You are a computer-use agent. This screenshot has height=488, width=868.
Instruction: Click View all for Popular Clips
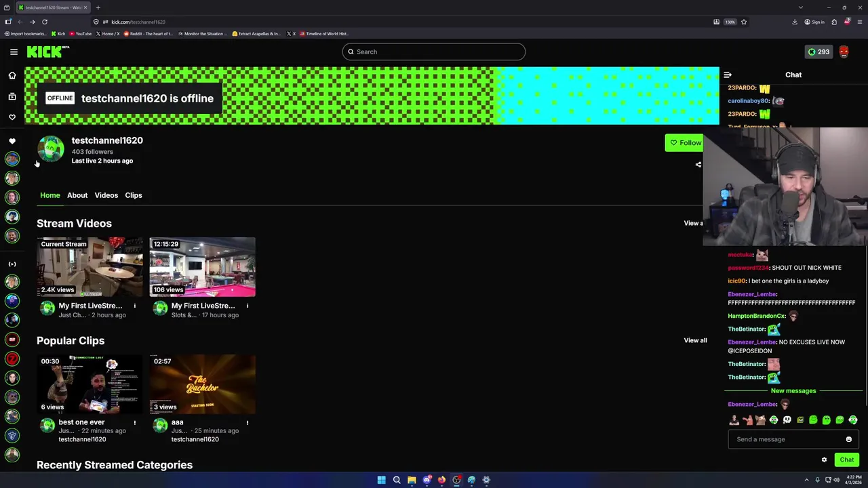click(695, 340)
